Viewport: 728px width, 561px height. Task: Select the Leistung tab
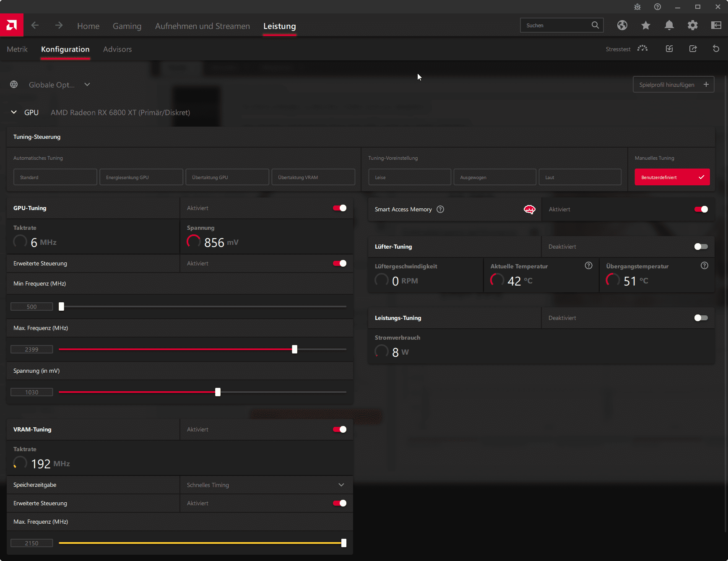pos(280,26)
